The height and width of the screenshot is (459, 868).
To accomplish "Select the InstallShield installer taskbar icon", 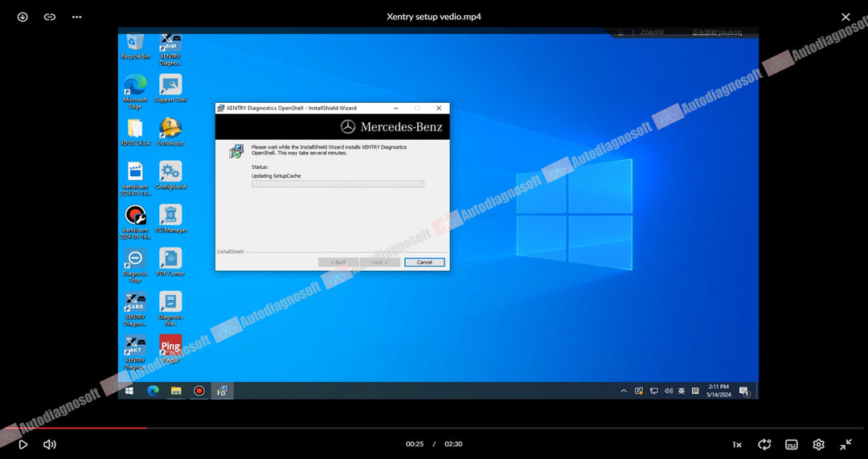I will [x=222, y=391].
